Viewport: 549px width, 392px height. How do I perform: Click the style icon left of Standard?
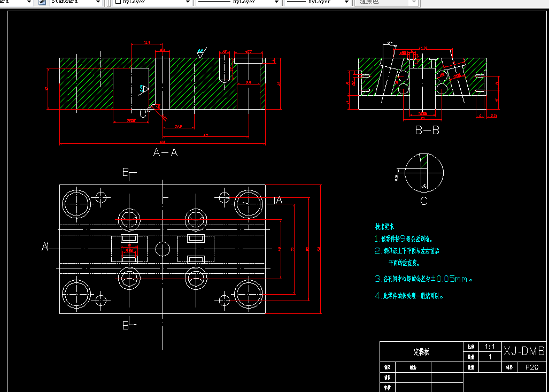pyautogui.click(x=42, y=2)
